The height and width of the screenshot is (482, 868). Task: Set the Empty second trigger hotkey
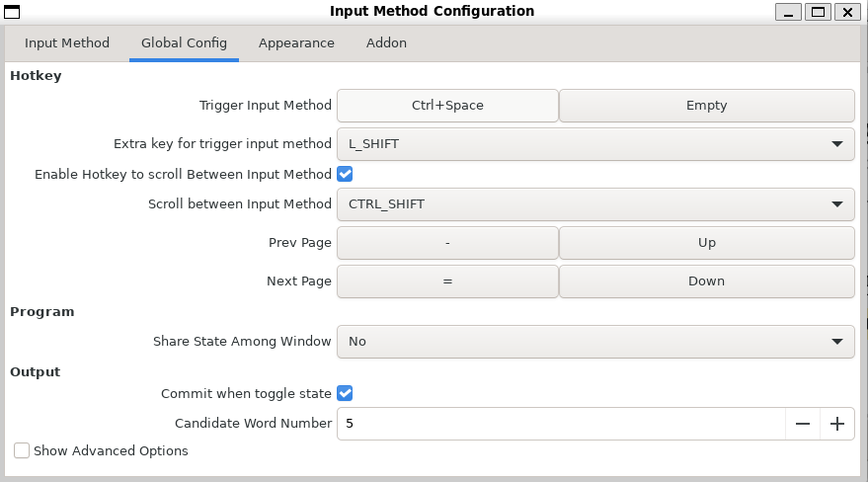pyautogui.click(x=706, y=106)
